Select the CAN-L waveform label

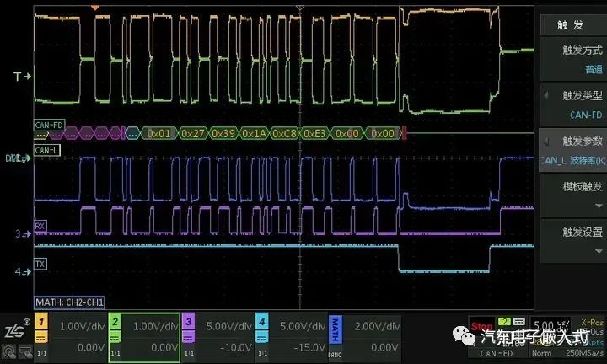tap(47, 150)
